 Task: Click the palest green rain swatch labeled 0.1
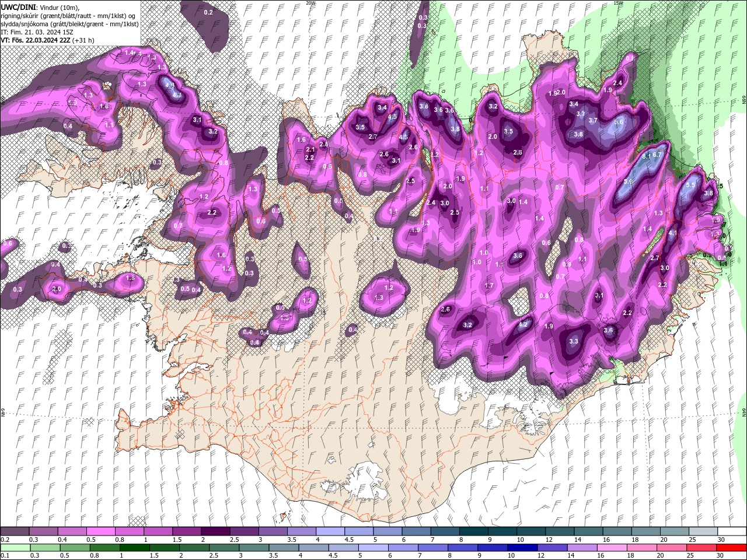(15, 547)
